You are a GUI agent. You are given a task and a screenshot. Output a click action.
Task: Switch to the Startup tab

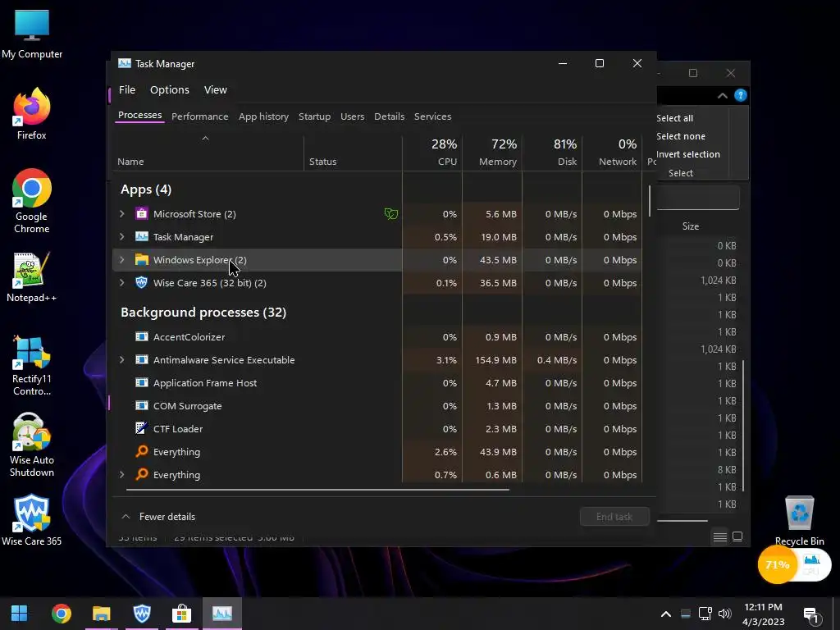(x=314, y=116)
